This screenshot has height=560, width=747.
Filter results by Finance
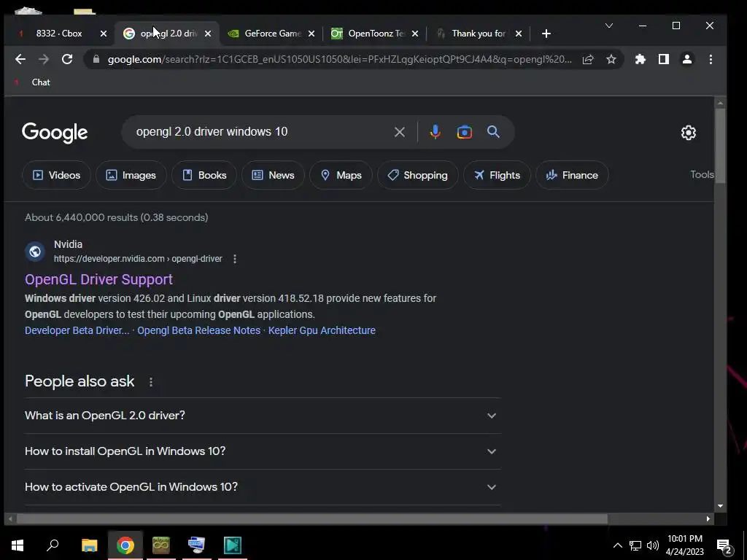click(x=572, y=175)
